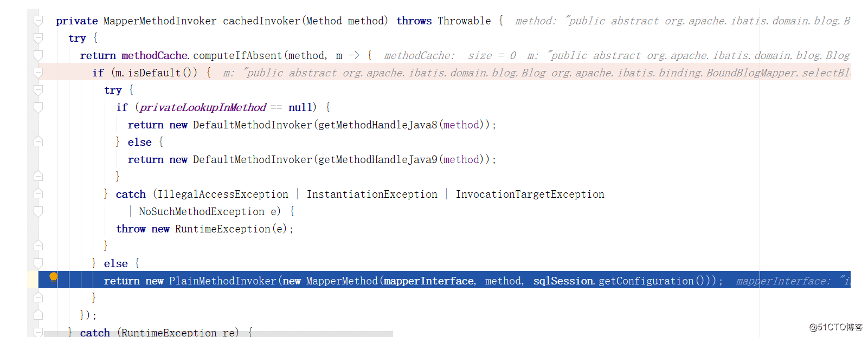This screenshot has height=337, width=868.
Task: Collapse the else fold marker before getMethodHandleJava9
Action: [38, 142]
